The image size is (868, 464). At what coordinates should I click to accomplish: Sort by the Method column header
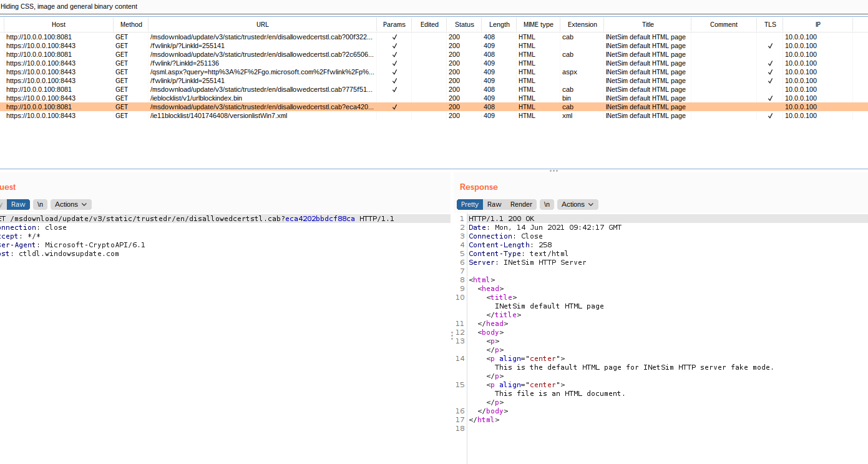[131, 24]
